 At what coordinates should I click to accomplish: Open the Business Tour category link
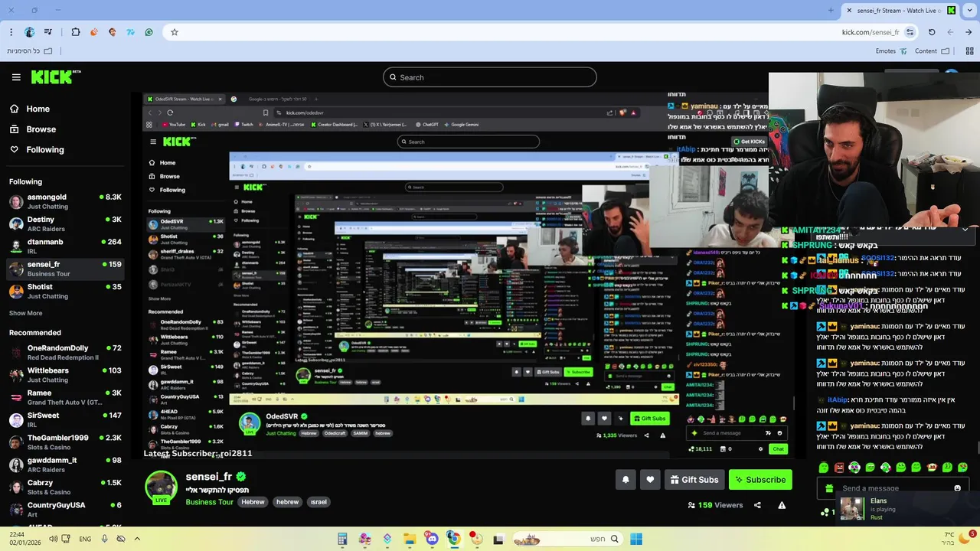(209, 502)
